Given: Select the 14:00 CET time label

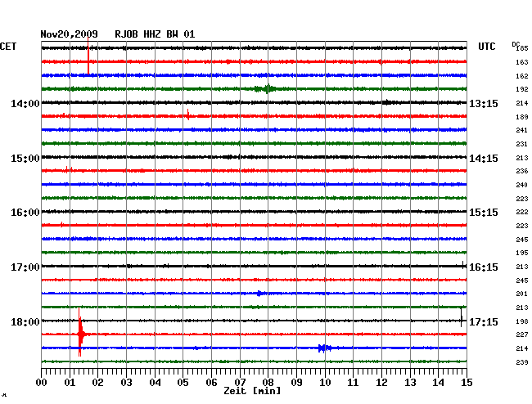Looking at the screenshot, I should pos(25,103).
